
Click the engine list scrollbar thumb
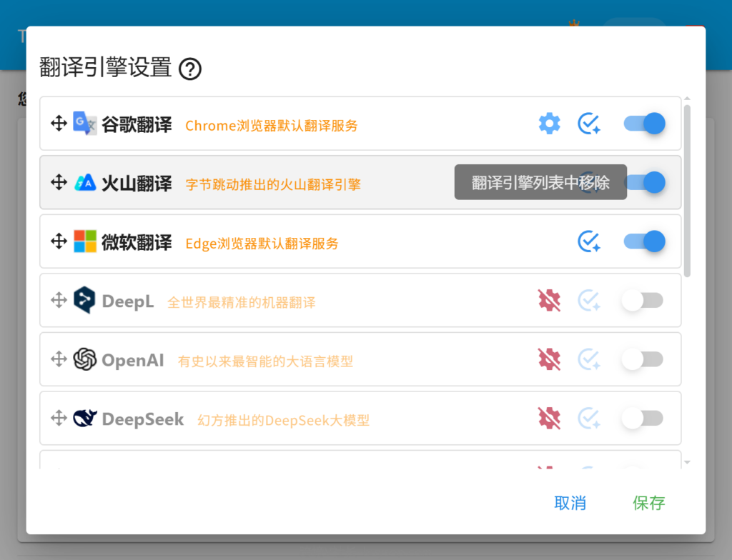click(687, 191)
